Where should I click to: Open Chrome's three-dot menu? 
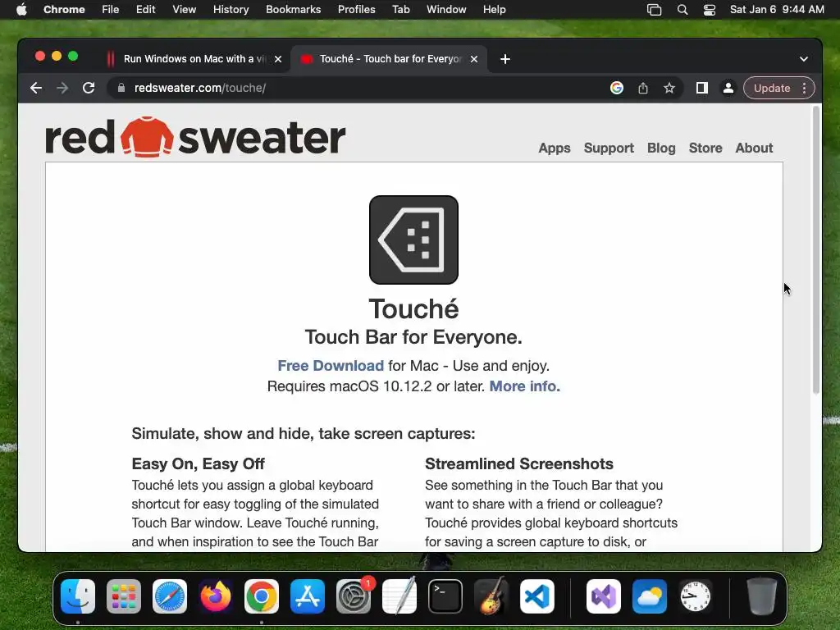click(804, 88)
